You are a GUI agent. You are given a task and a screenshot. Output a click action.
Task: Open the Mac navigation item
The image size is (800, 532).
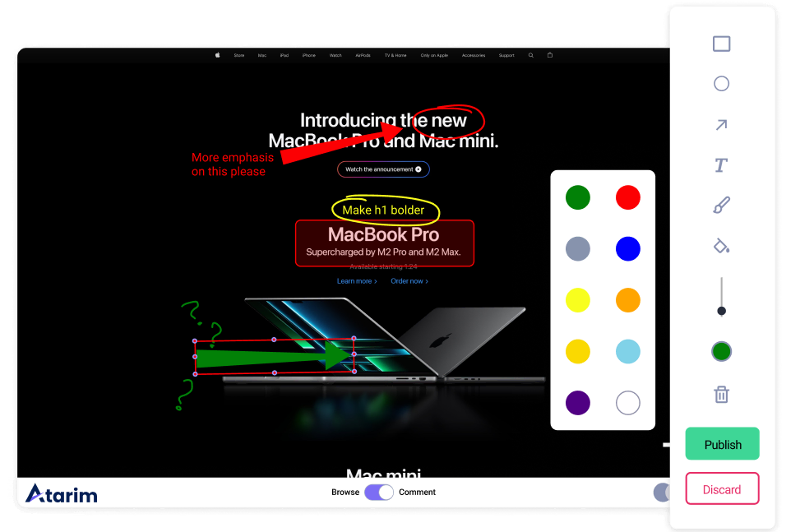pos(262,55)
